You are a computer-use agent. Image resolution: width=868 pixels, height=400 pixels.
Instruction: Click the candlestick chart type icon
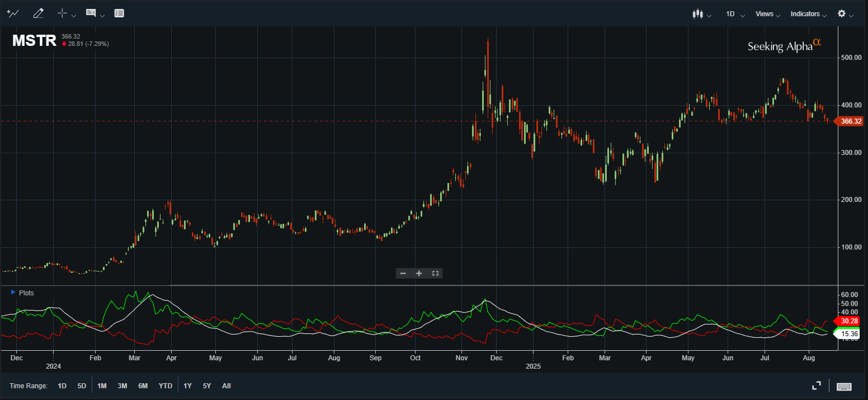[x=697, y=14]
